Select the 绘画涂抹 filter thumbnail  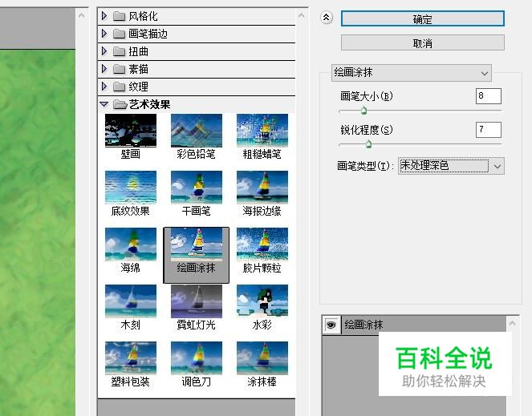(x=197, y=255)
